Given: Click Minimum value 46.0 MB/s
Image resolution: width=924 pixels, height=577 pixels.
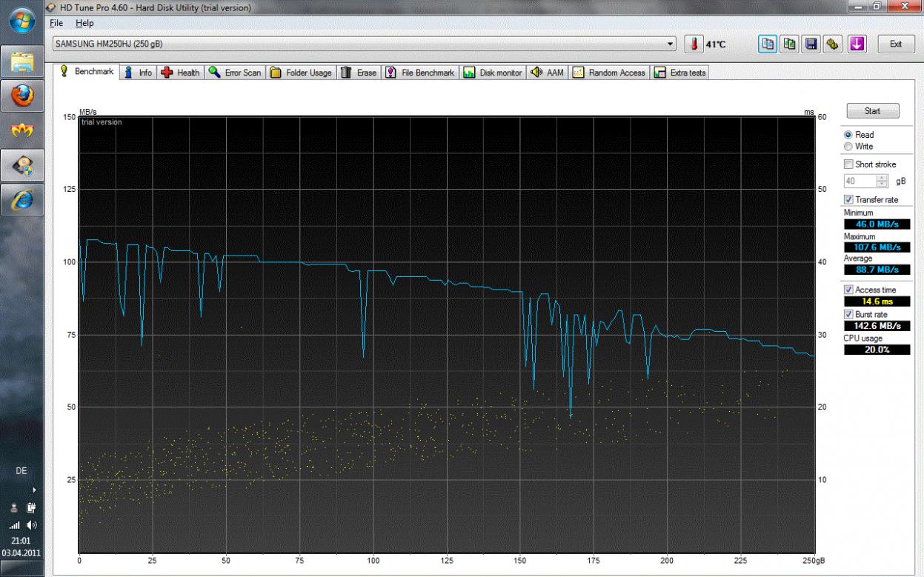Looking at the screenshot, I should point(877,224).
